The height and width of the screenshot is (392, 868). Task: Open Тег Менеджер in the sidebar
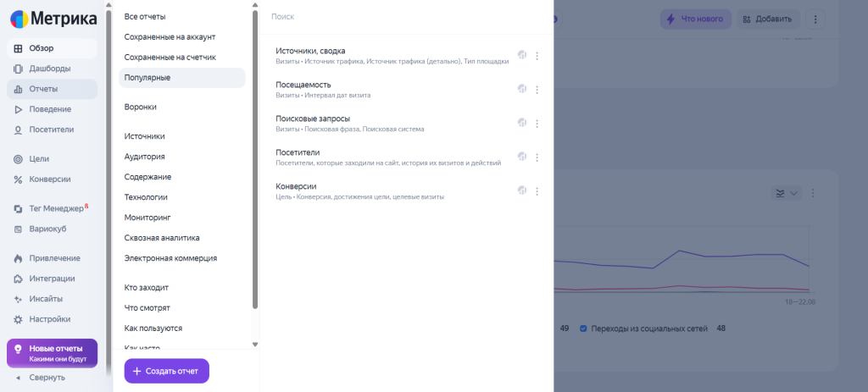[x=53, y=208]
